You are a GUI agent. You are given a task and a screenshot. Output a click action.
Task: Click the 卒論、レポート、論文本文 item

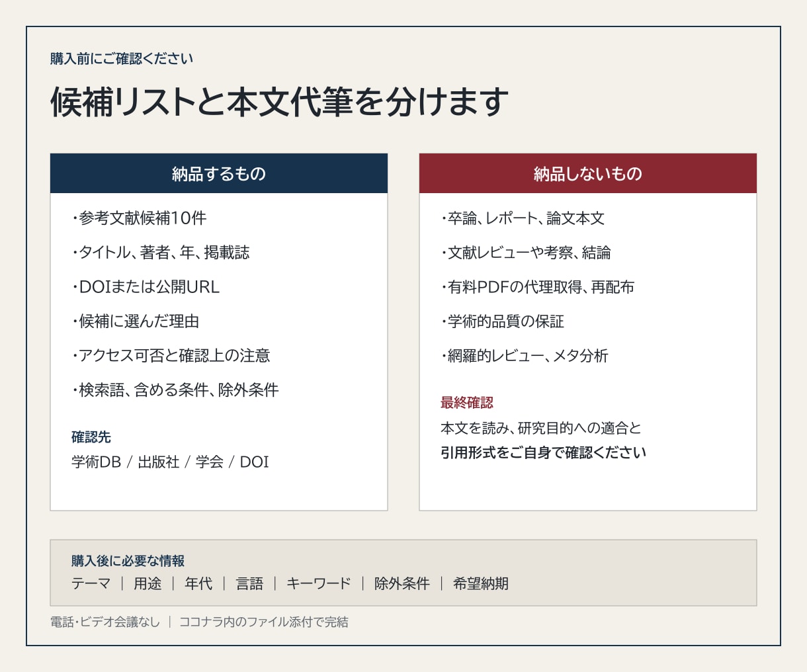coord(523,218)
